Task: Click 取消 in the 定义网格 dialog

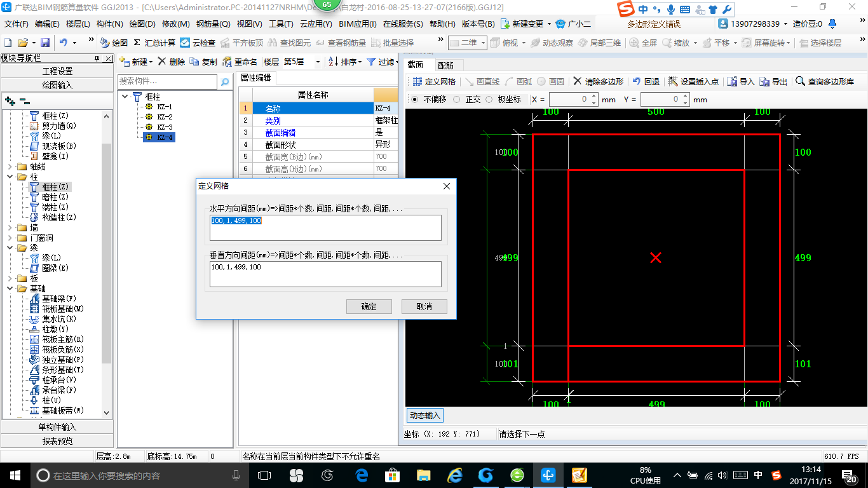Action: click(424, 306)
